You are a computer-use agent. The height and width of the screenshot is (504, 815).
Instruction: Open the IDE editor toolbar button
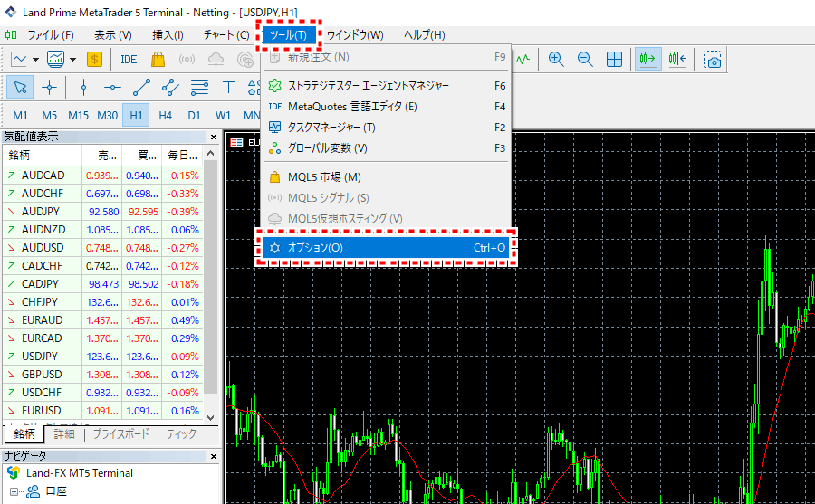coord(129,59)
